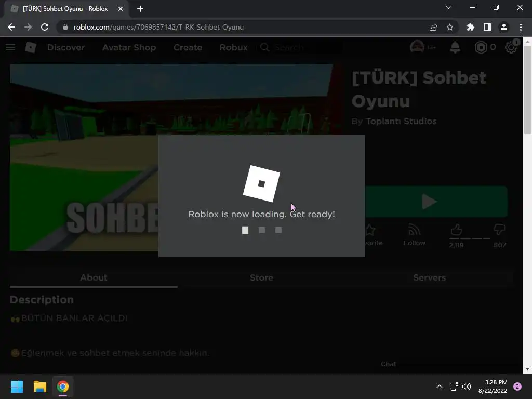The image size is (532, 399).
Task: Click the share page icon in the address bar
Action: coord(433,27)
